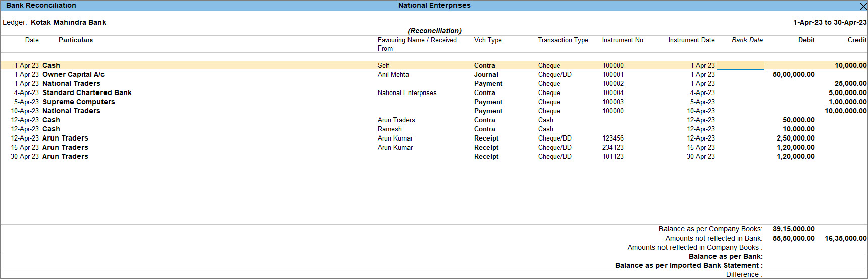Click favouring name National Enterprises in the Standard Chartered row

(x=407, y=92)
